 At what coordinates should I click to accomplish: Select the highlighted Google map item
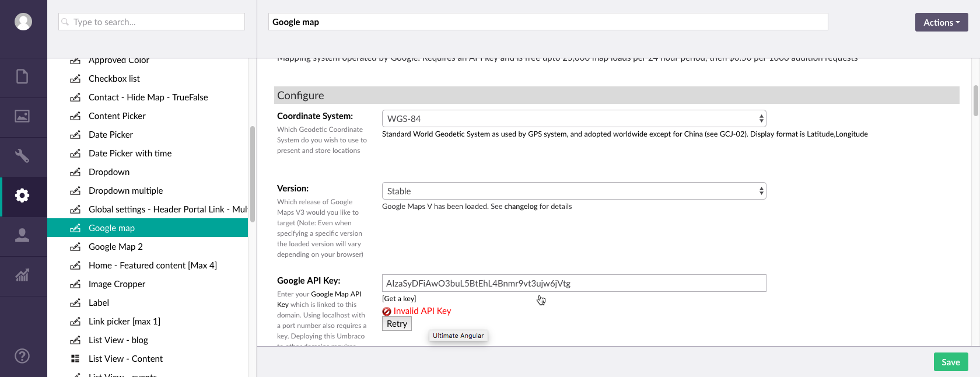point(148,228)
